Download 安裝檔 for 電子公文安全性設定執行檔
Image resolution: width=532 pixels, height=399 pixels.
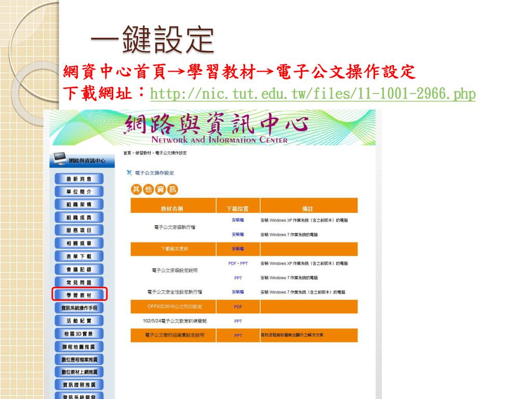point(238,292)
